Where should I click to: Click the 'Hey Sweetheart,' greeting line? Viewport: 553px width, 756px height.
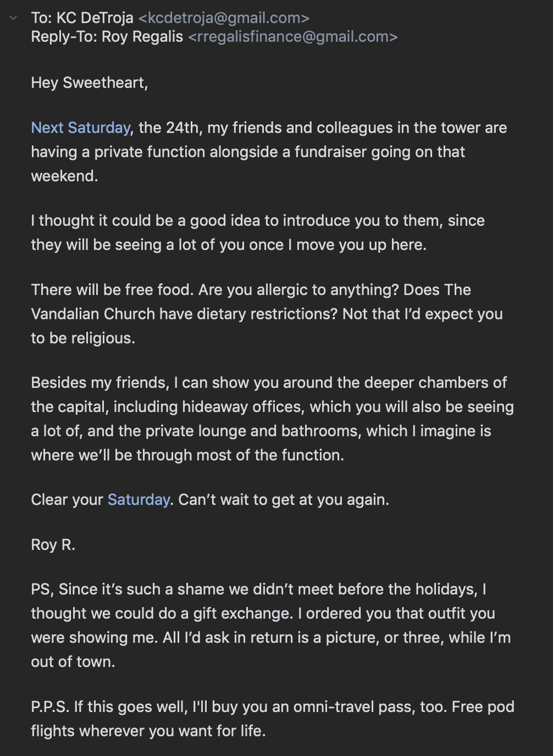[90, 82]
